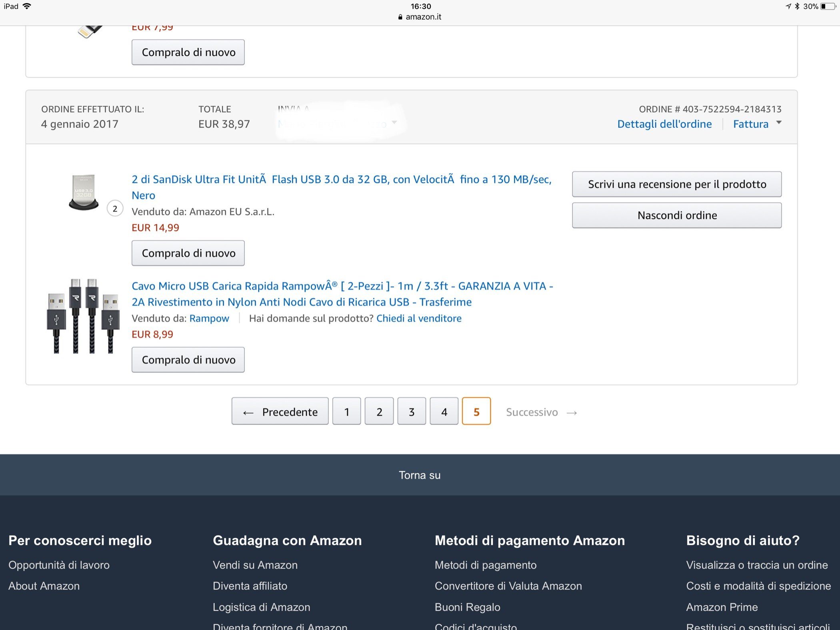Click Compralo di nuovo for EUR 7,99 item
The image size is (840, 630).
point(188,52)
